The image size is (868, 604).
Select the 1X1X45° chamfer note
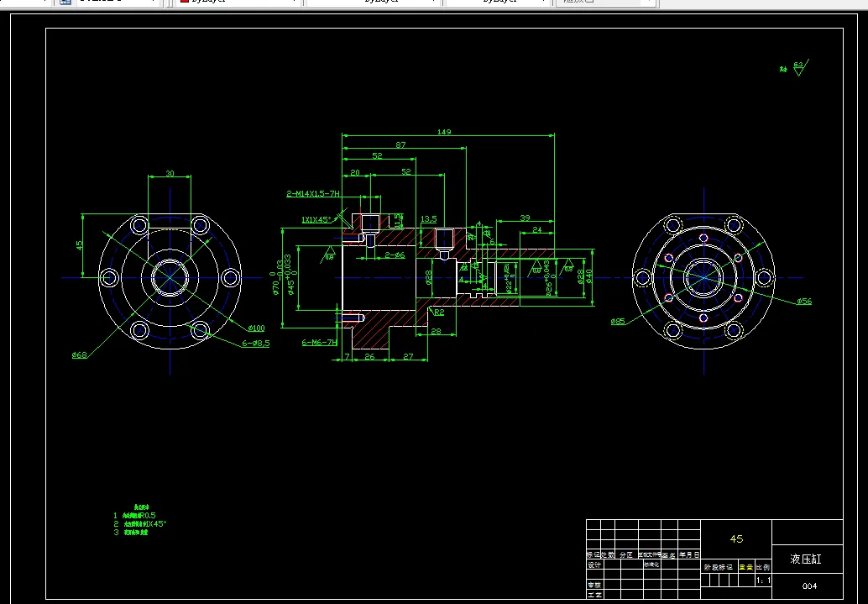[x=316, y=220]
